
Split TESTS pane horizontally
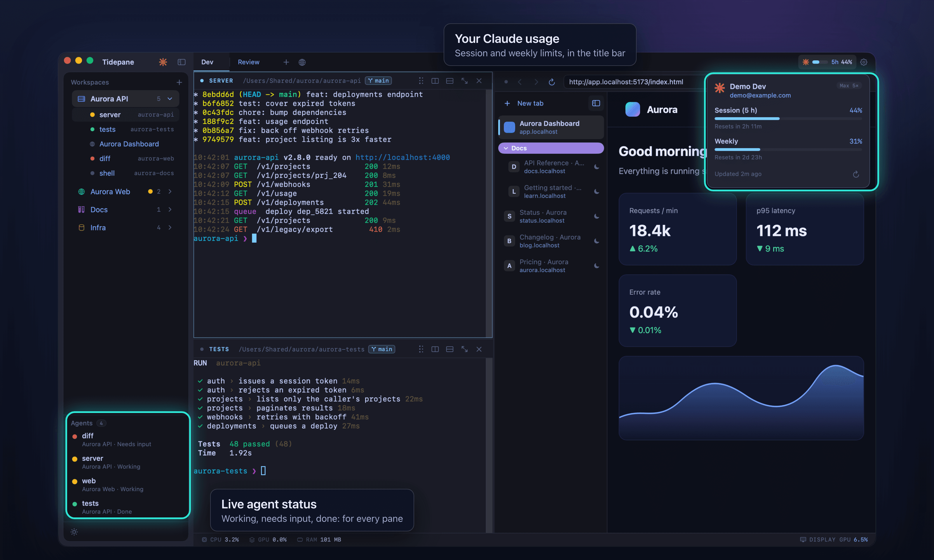[x=450, y=349]
